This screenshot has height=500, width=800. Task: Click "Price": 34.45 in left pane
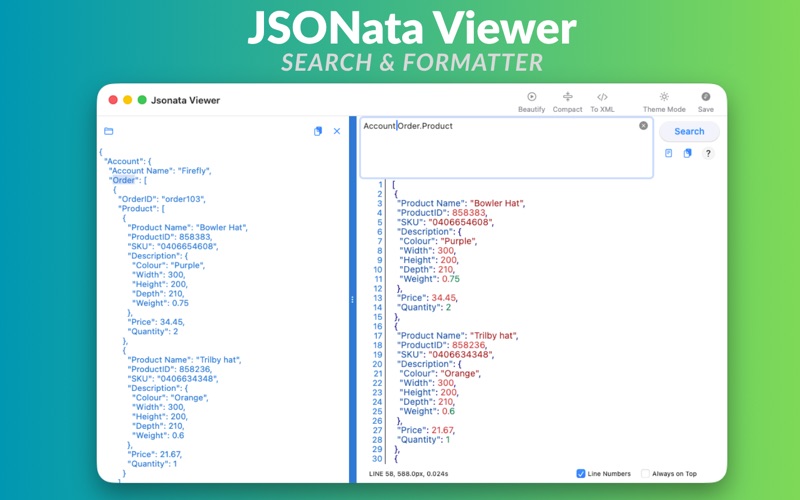pos(156,322)
